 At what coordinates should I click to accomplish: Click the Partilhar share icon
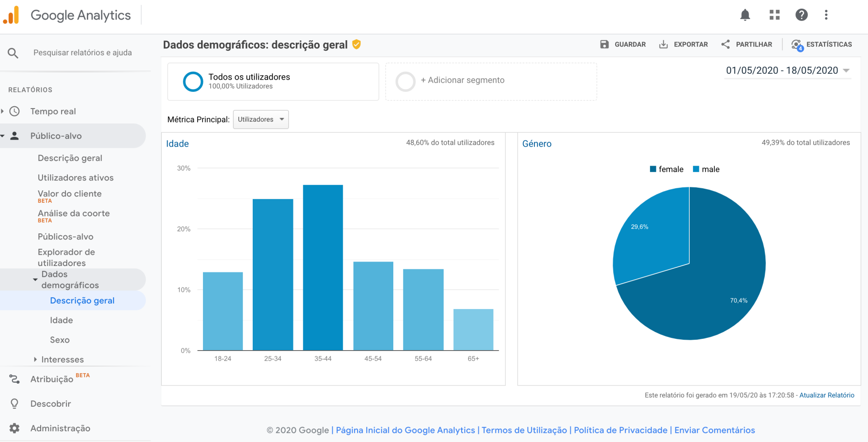726,44
